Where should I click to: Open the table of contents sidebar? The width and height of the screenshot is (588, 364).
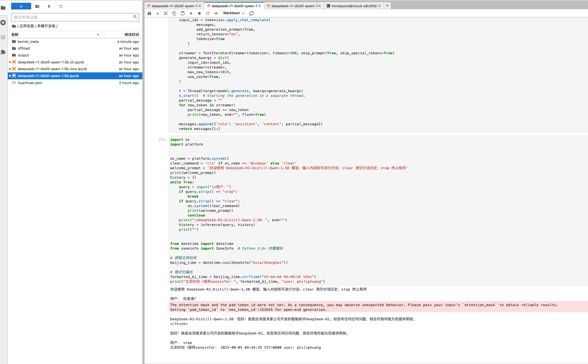[3, 37]
